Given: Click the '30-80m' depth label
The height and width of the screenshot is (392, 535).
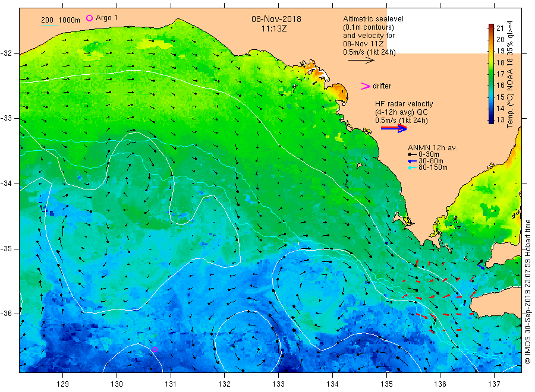Looking at the screenshot, I should pyautogui.click(x=431, y=161).
